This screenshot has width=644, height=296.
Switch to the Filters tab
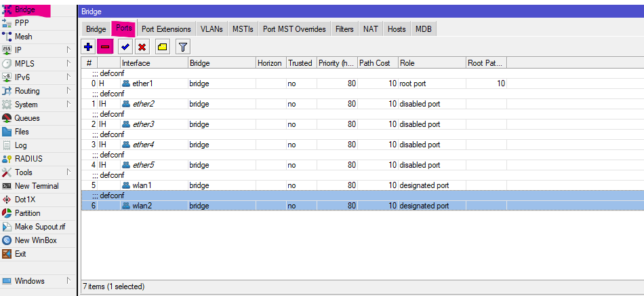[x=344, y=29]
